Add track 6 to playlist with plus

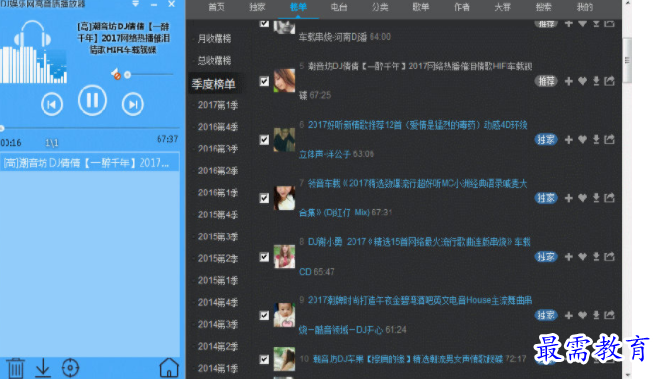pyautogui.click(x=569, y=140)
